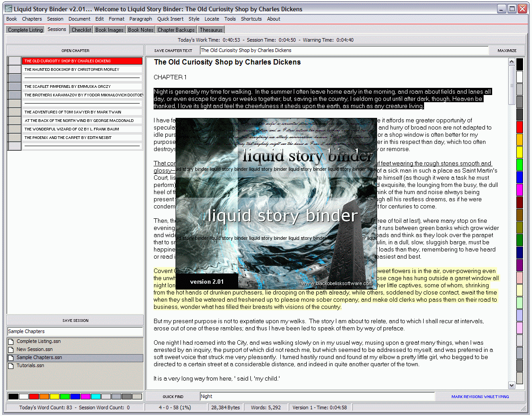Image resolution: width=532 pixels, height=416 pixels.
Task: Switch to the Checklist tab
Action: (x=82, y=30)
